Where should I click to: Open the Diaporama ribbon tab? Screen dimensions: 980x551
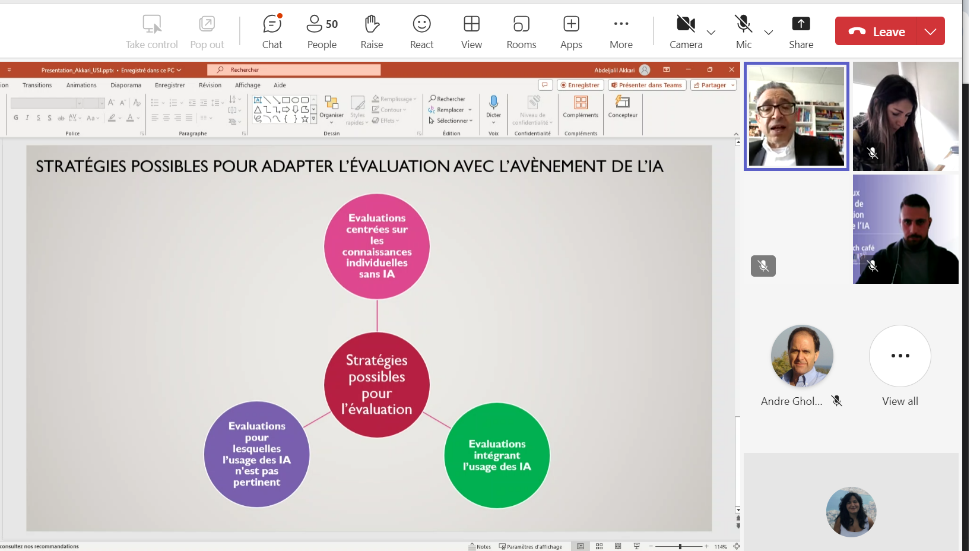pos(126,85)
